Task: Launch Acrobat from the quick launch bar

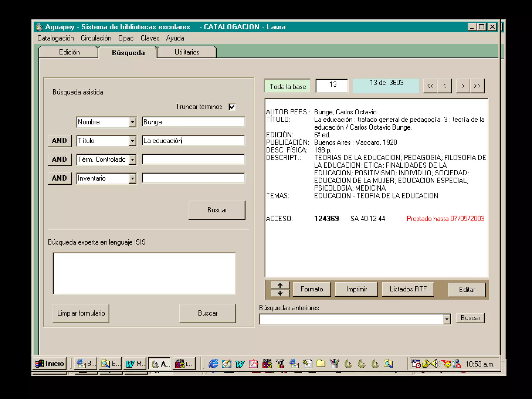Action: pyautogui.click(x=253, y=364)
